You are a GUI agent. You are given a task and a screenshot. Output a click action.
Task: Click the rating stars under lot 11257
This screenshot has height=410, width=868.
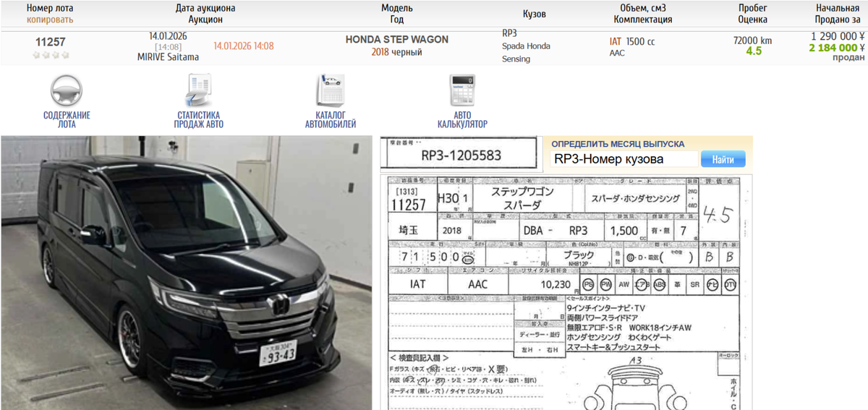click(x=51, y=55)
